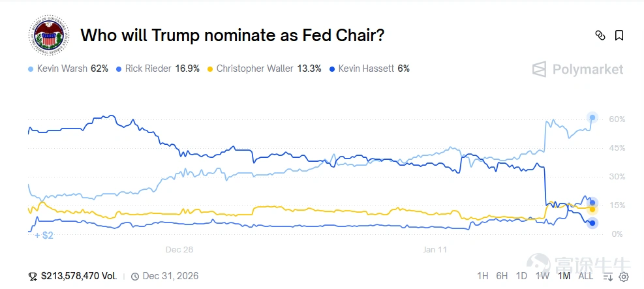644x289 pixels.
Task: Click the Kevin Warsh legend entry
Action: click(68, 68)
